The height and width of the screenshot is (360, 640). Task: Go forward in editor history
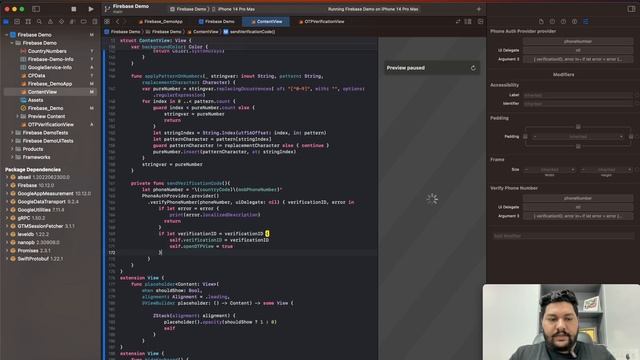(125, 22)
